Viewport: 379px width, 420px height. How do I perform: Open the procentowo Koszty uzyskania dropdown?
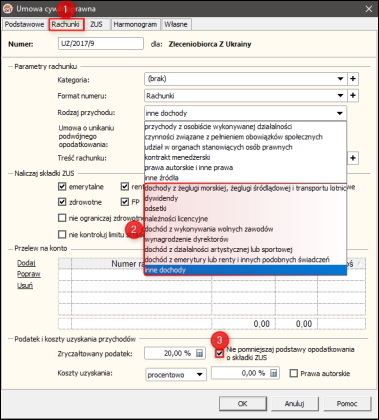[x=176, y=374]
